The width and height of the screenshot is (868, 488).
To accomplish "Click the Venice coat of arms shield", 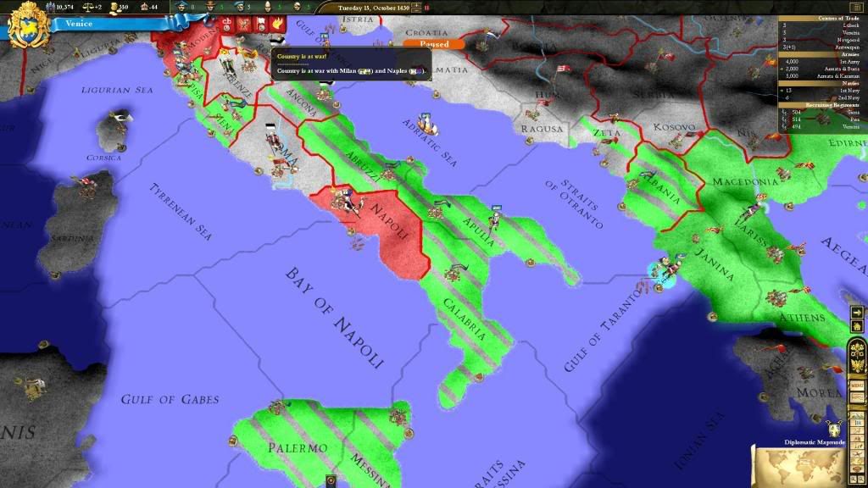I will pyautogui.click(x=28, y=23).
